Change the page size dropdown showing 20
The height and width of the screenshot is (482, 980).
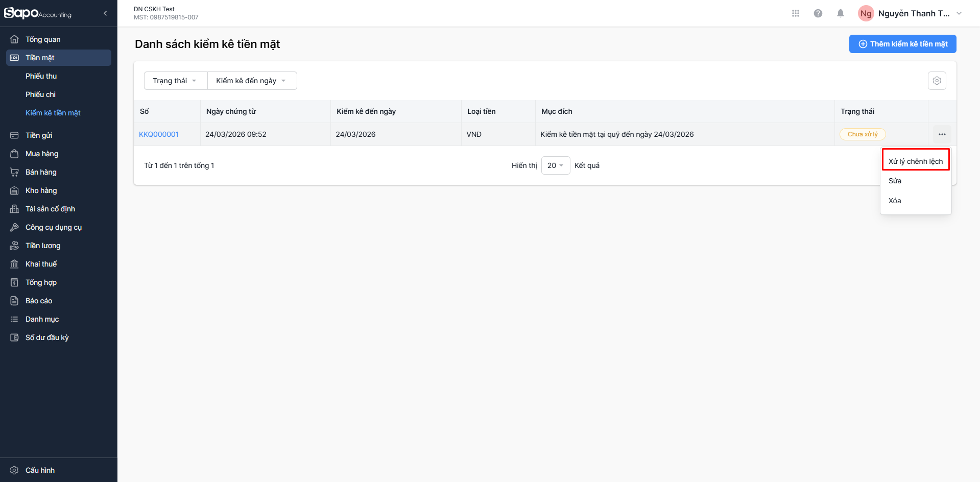point(555,165)
